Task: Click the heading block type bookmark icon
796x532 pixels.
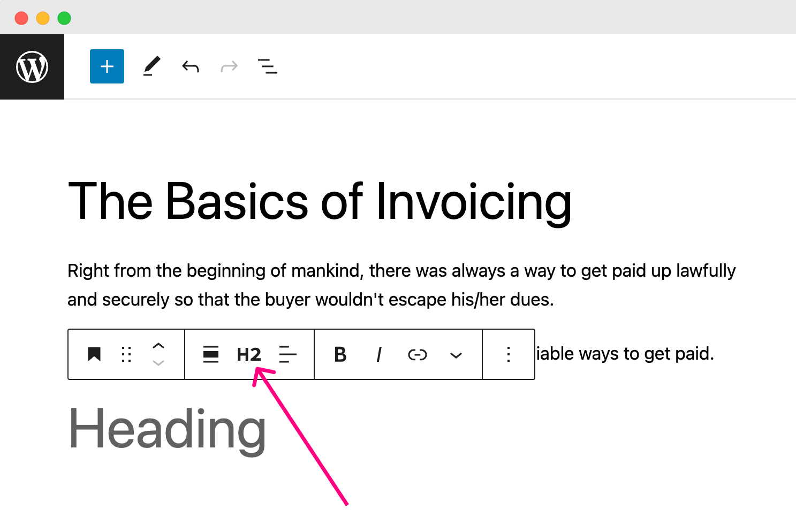Action: (94, 354)
